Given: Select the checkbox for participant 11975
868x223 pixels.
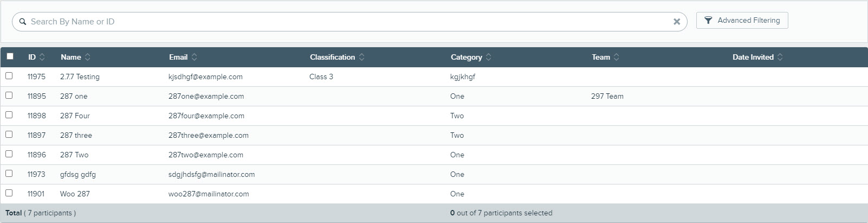Looking at the screenshot, I should pos(9,76).
